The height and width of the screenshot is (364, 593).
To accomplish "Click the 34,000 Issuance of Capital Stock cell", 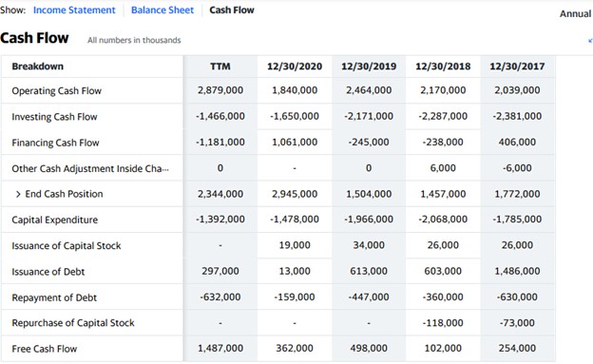I will (x=369, y=245).
